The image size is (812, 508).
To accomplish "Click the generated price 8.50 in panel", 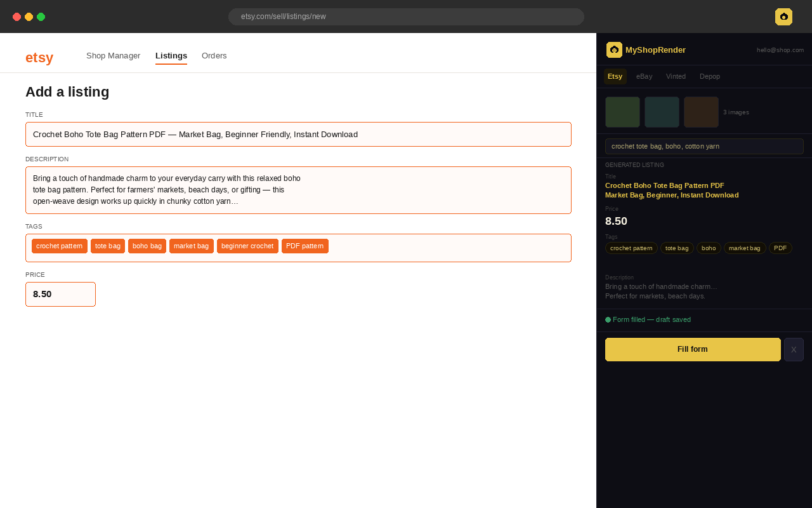I will [616, 221].
